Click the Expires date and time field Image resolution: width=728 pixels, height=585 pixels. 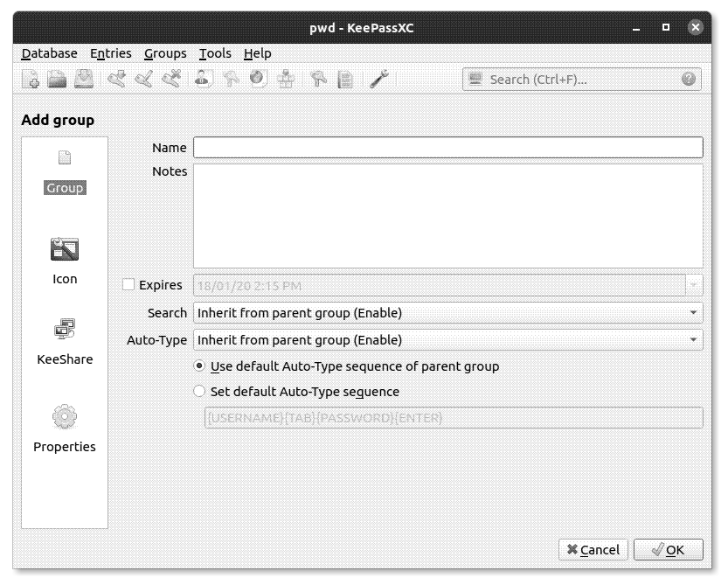440,285
